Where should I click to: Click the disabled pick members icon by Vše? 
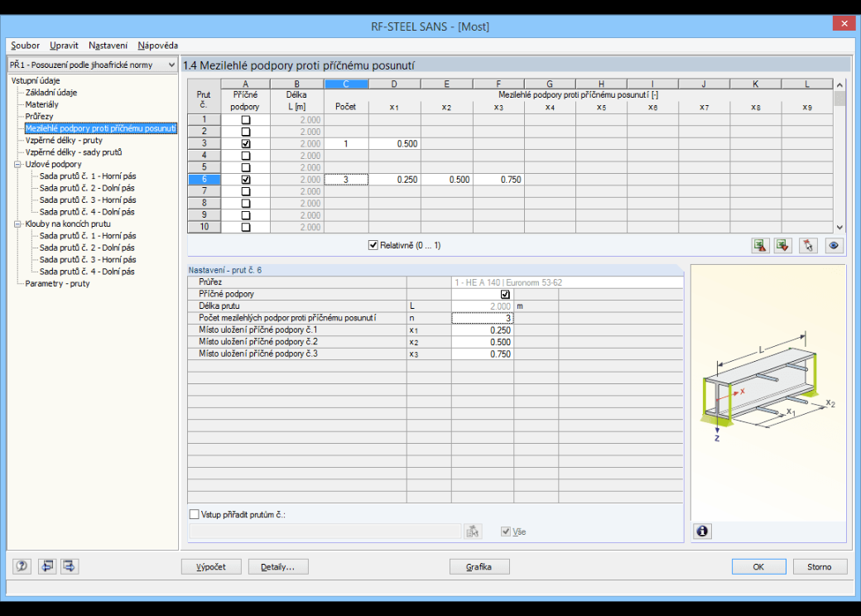(x=472, y=531)
